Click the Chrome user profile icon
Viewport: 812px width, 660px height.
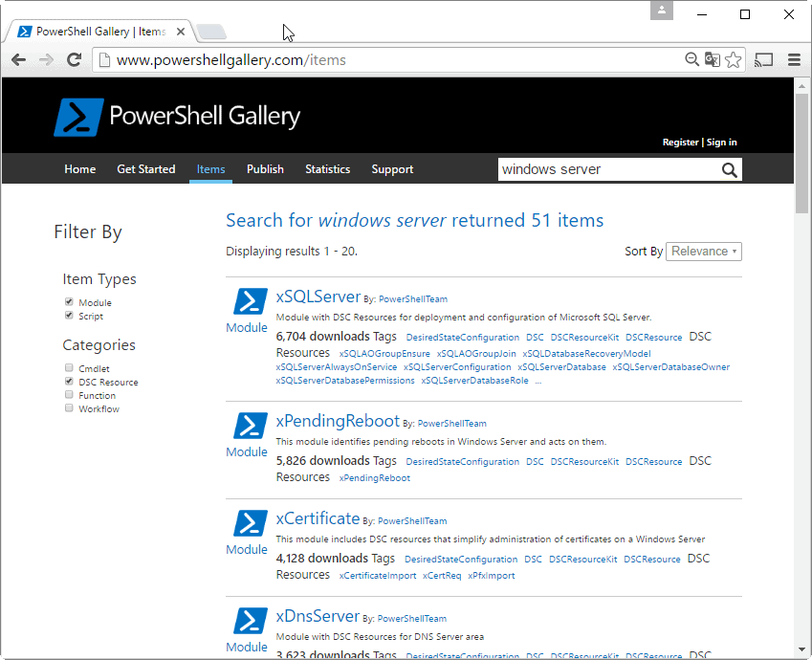pos(661,11)
